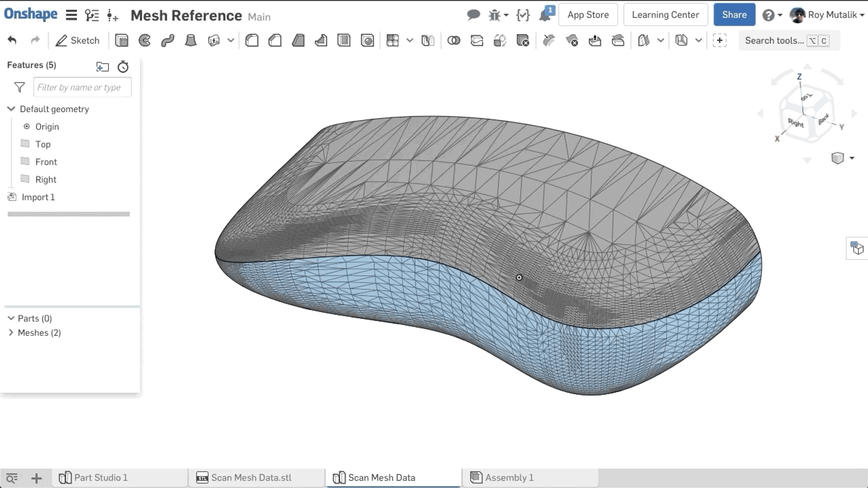
Task: Click the rollback bar in feature list
Action: 68,214
